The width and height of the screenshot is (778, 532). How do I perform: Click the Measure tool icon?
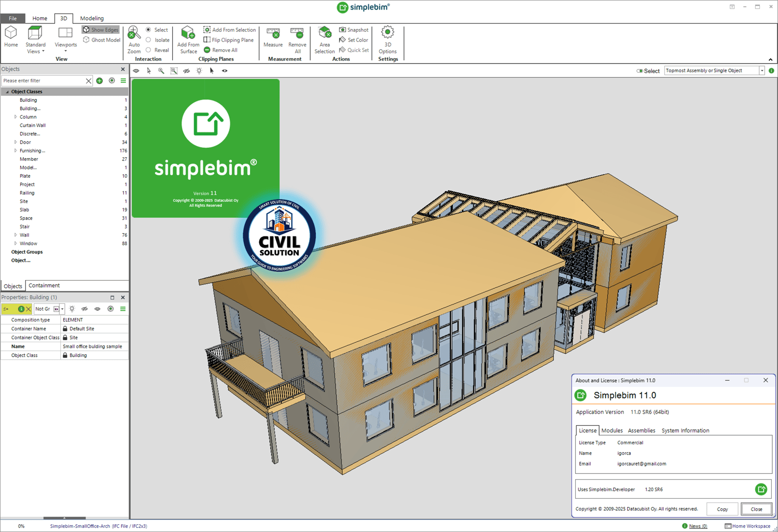[273, 34]
